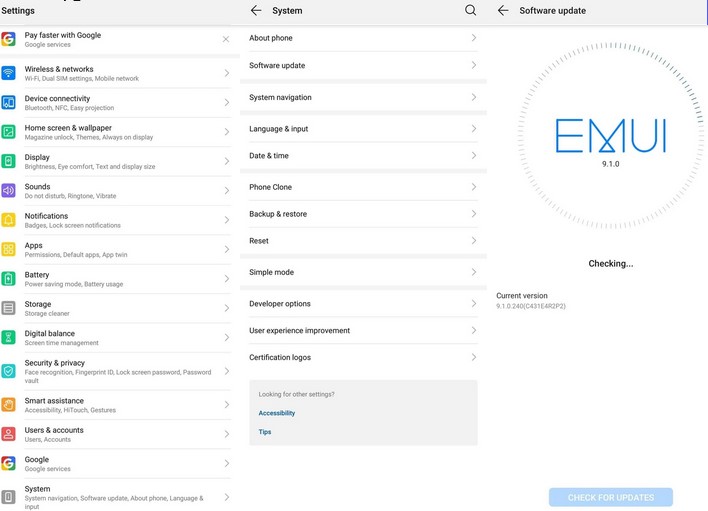Tap the purple Sounds speaker icon
Image resolution: width=708 pixels, height=511 pixels.
(8, 190)
